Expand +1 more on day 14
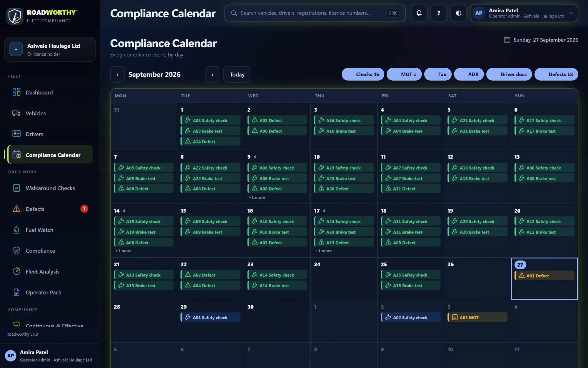Screen dimensions: 588x368 pyautogui.click(x=123, y=251)
